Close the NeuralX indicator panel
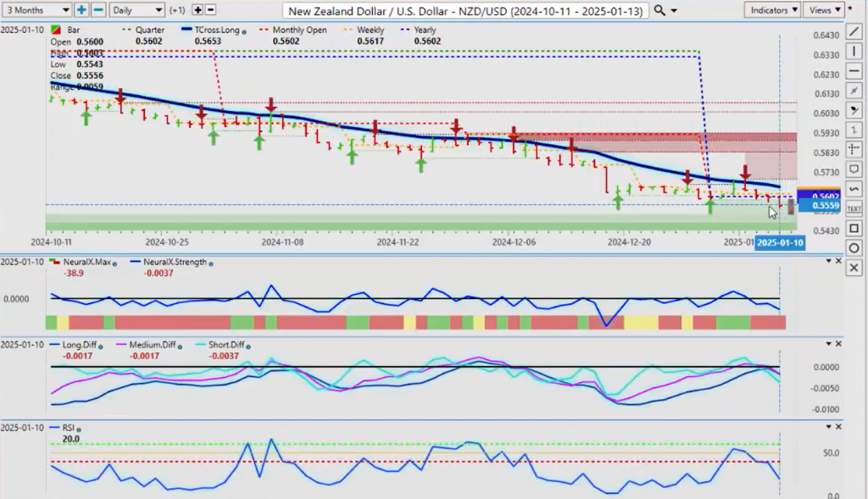 (838, 261)
